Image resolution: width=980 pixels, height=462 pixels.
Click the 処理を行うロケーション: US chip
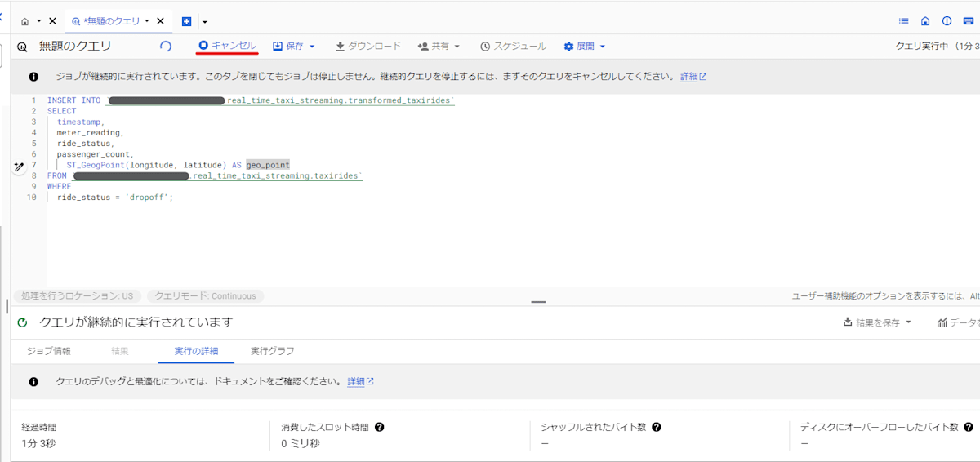point(77,296)
